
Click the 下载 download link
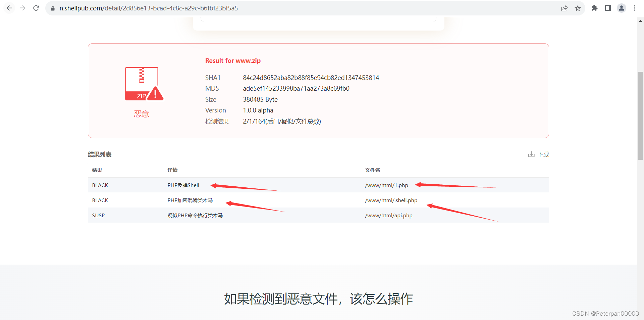tap(543, 154)
